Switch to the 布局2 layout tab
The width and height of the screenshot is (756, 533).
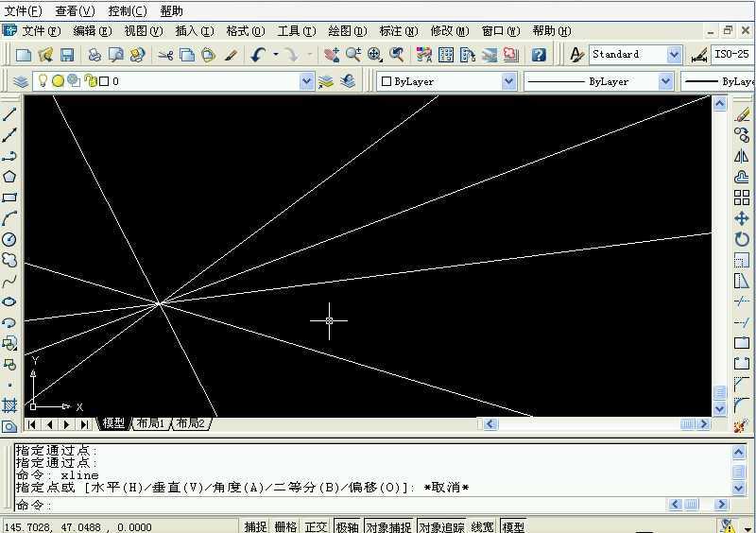[x=191, y=424]
